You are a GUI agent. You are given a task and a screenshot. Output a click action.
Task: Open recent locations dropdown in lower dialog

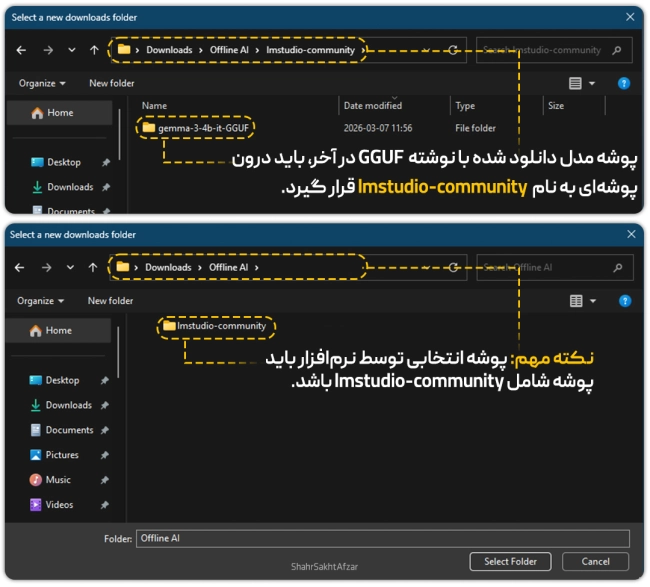coord(70,267)
